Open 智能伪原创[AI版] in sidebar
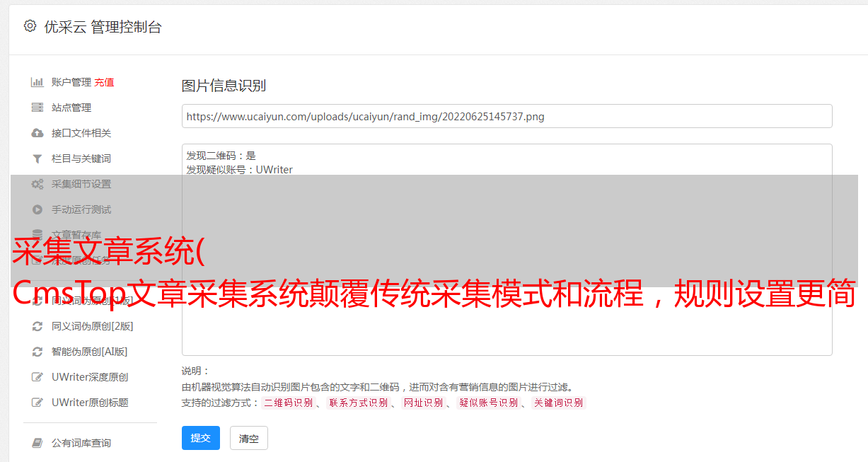Viewport: 868px width, 462px height. 90,352
